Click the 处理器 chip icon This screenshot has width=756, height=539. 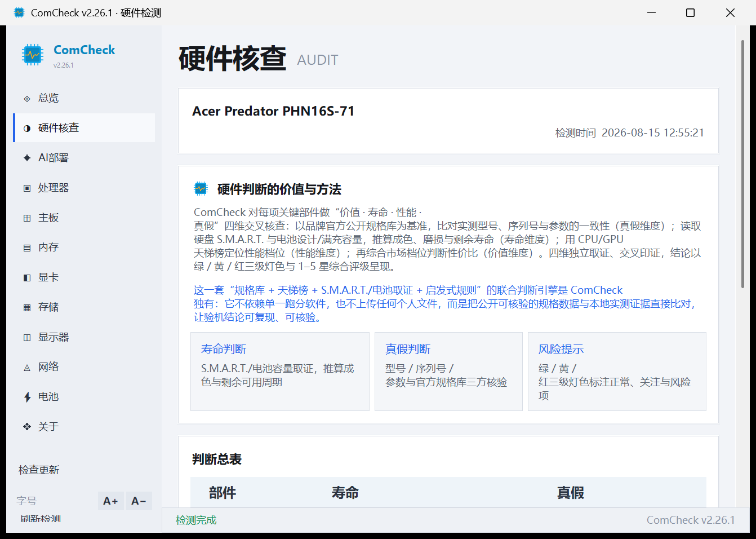(27, 188)
